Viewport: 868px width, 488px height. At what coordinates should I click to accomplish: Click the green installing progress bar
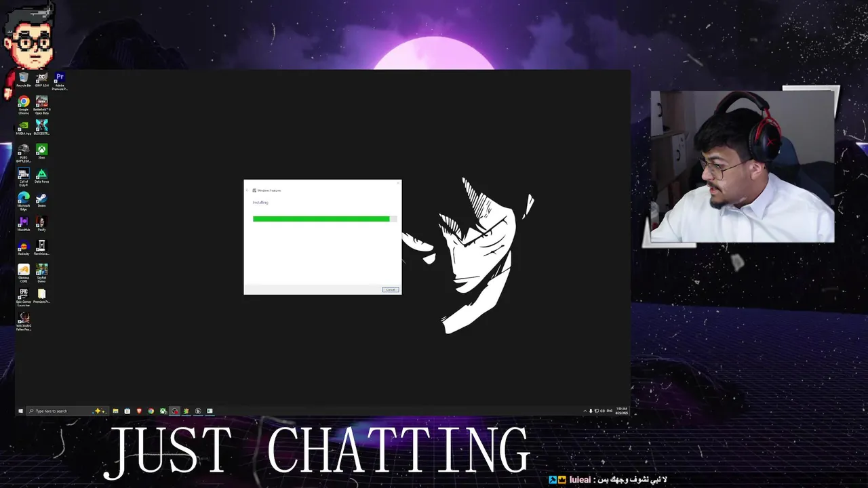(x=325, y=219)
